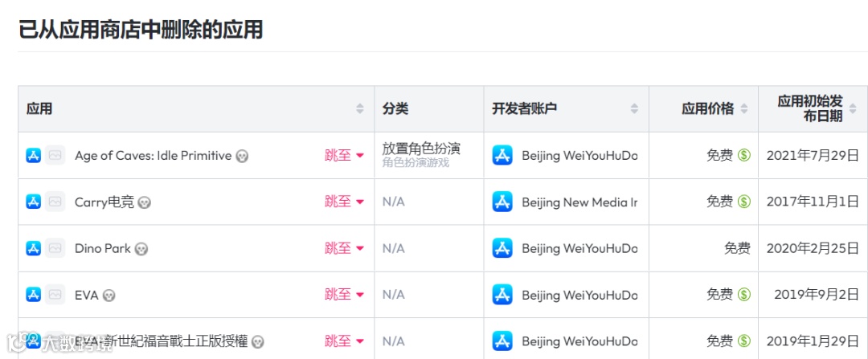Screen dimensions: 868x359
Task: Open Beijing WeiYouHuDo developer in Dino Park row
Action: point(579,248)
